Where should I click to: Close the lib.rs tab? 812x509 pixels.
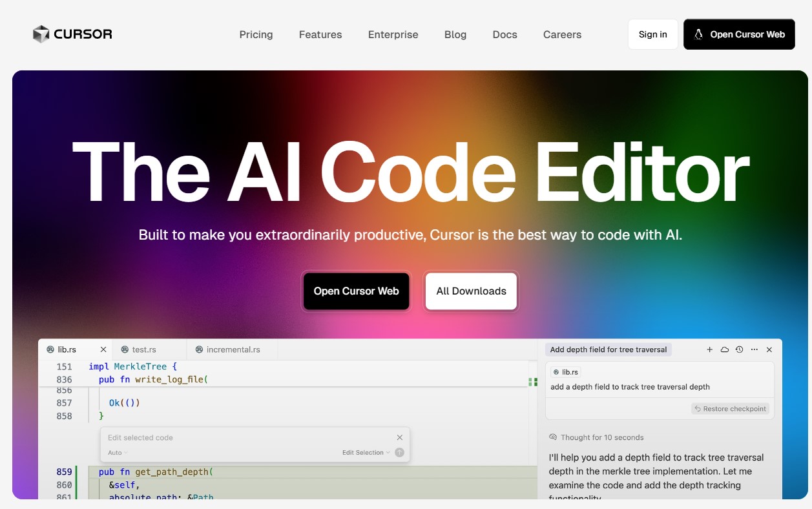pyautogui.click(x=103, y=349)
